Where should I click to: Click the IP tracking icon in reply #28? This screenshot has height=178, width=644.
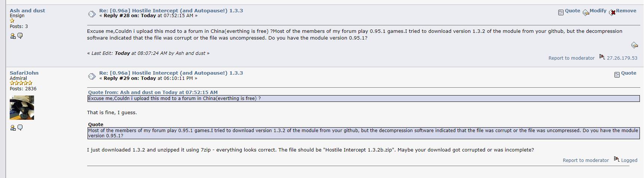click(602, 57)
